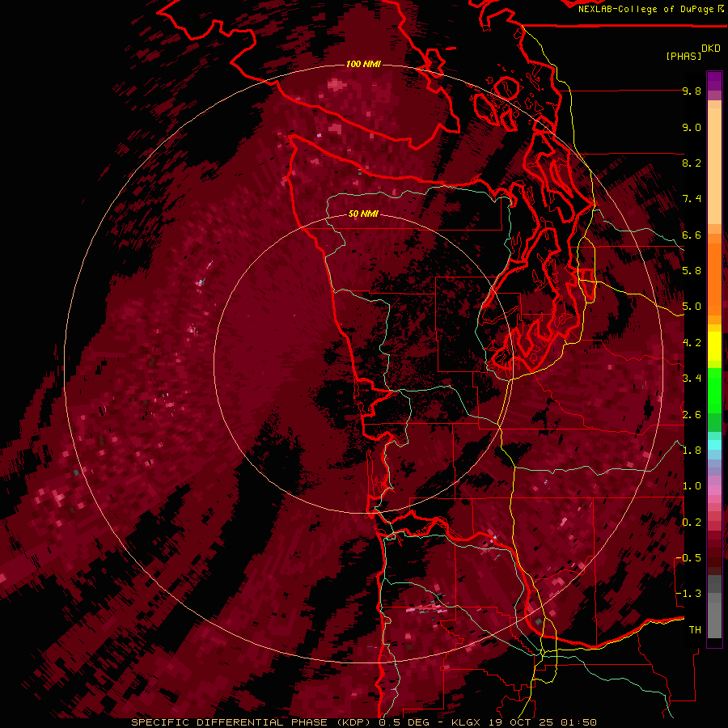Click the 3.4 scale value
The height and width of the screenshot is (728, 728).
pyautogui.click(x=692, y=379)
